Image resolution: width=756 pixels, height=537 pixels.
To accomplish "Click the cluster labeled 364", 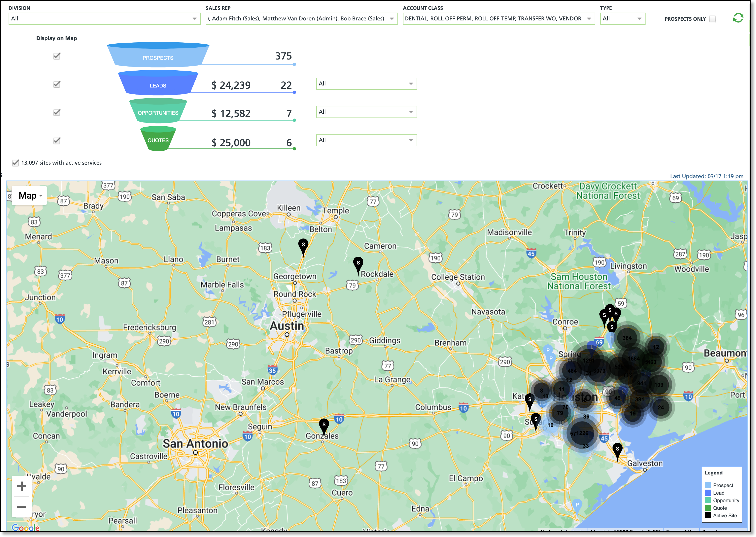I will (x=627, y=338).
